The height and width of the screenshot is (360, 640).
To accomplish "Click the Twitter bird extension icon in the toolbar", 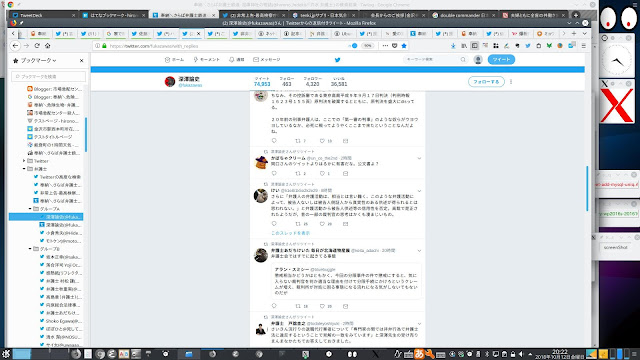I will (x=528, y=46).
